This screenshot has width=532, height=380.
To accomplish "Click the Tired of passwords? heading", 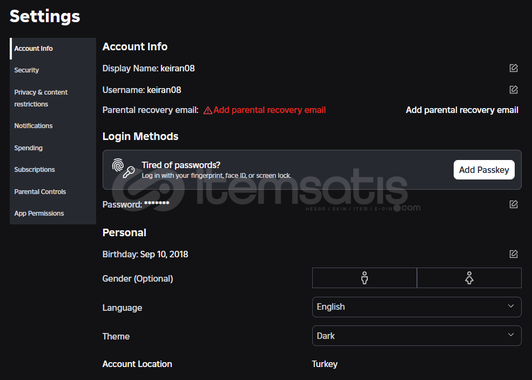I will point(181,165).
